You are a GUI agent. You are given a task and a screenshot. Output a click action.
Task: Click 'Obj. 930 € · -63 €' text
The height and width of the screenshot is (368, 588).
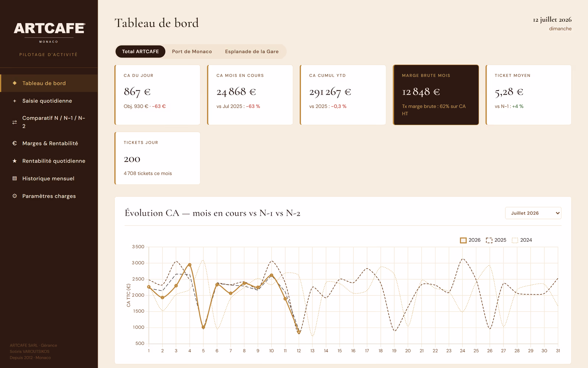pyautogui.click(x=145, y=106)
